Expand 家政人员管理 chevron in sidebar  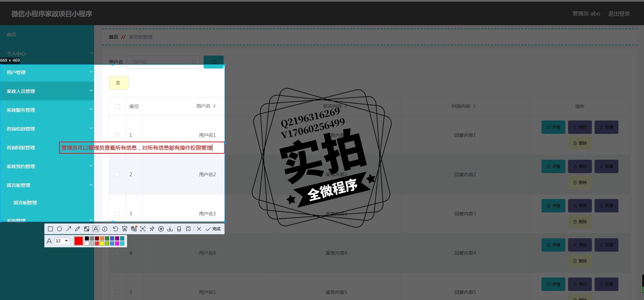click(91, 91)
